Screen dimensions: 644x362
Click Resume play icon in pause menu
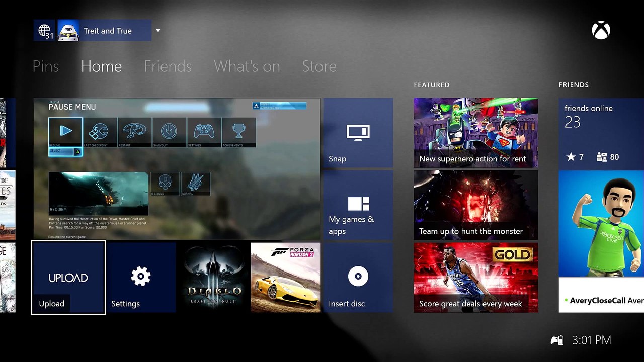65,132
